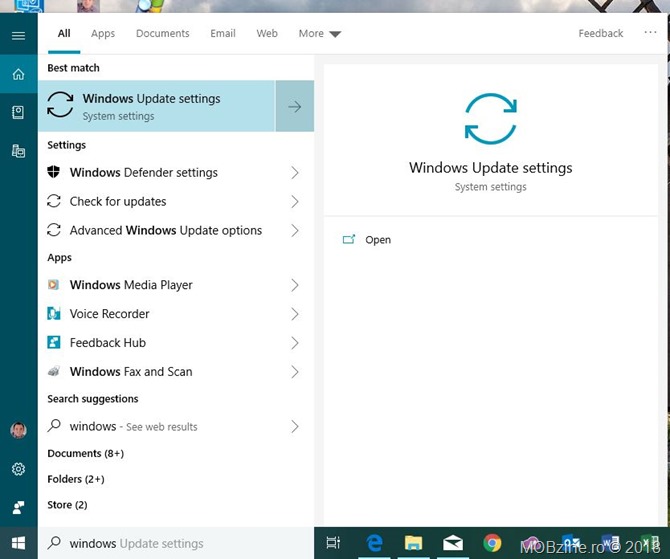The width and height of the screenshot is (670, 559).
Task: Click the feedback person icon in sidebar
Action: click(18, 507)
